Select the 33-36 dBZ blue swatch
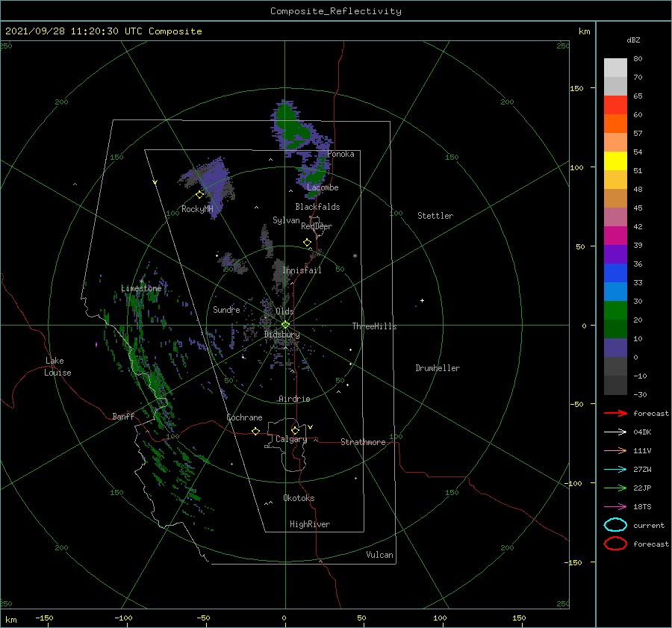The height and width of the screenshot is (628, 672). pyautogui.click(x=615, y=273)
